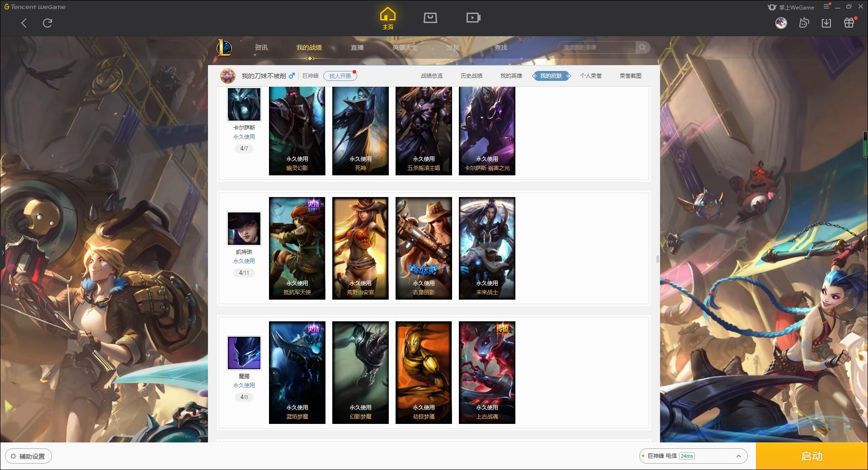Switch to 我的英雄 sub-tab
The width and height of the screenshot is (868, 470).
click(511, 76)
